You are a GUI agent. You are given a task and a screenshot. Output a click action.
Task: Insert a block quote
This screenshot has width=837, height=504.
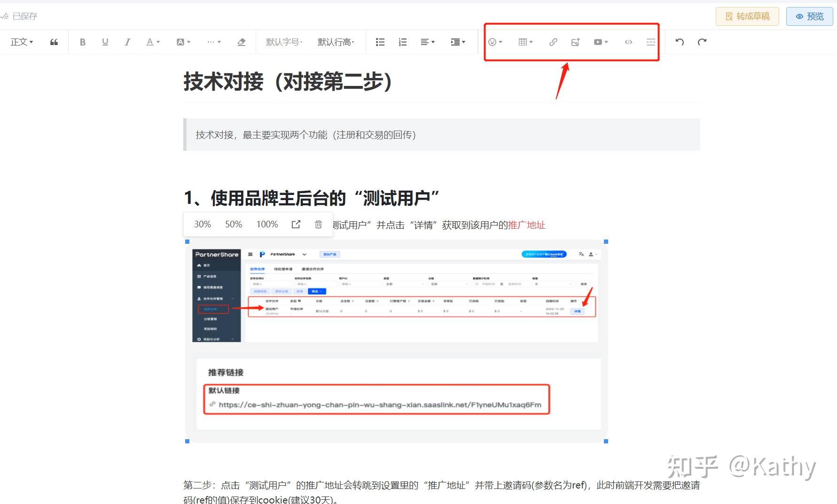(x=54, y=42)
